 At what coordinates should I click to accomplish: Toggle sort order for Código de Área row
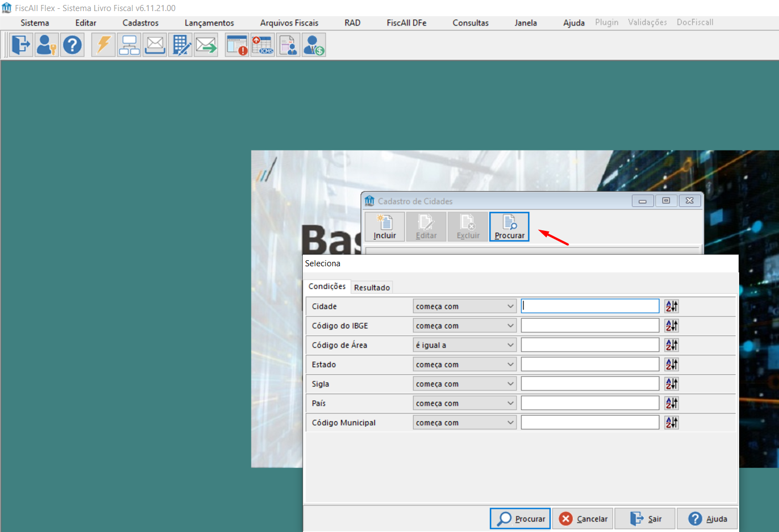click(672, 345)
